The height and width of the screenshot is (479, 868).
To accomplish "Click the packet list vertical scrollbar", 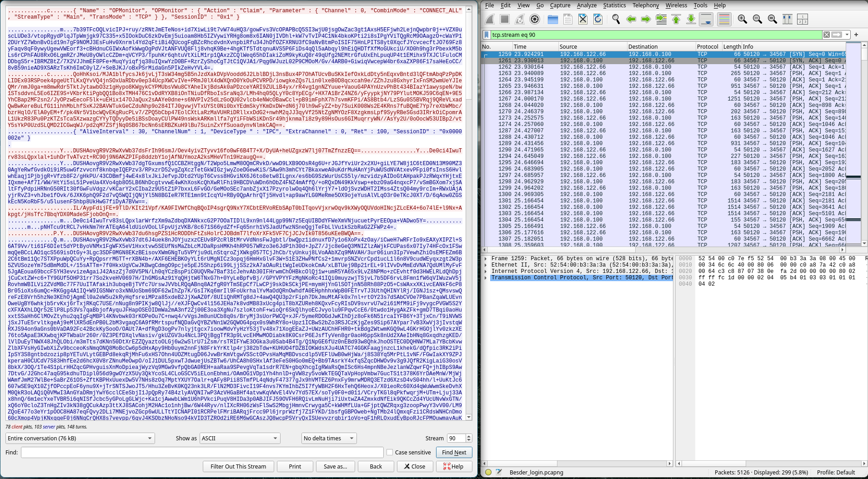I will point(864,144).
